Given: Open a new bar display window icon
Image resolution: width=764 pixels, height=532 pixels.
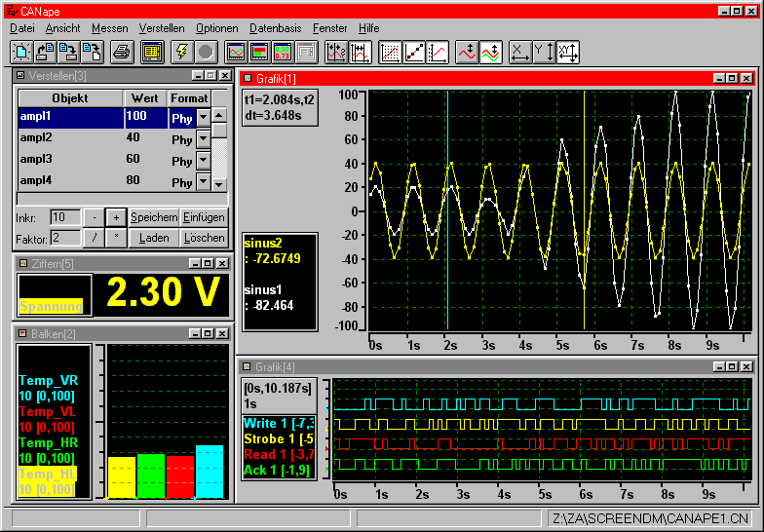Looking at the screenshot, I should [x=259, y=52].
